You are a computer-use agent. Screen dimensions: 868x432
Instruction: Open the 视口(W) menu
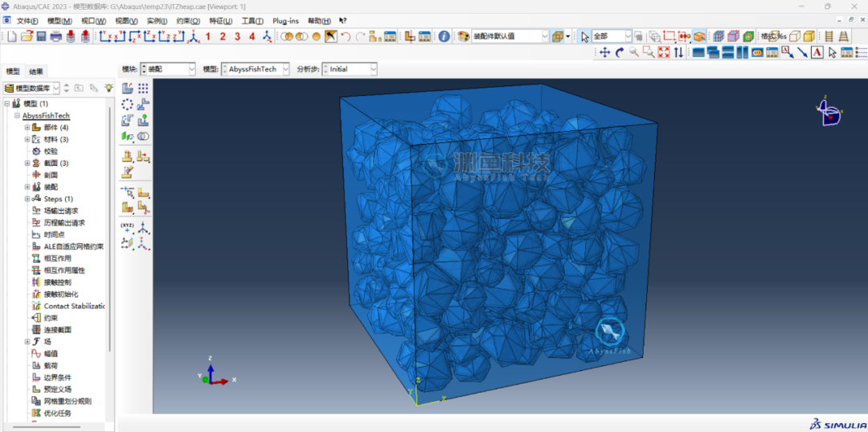click(93, 21)
